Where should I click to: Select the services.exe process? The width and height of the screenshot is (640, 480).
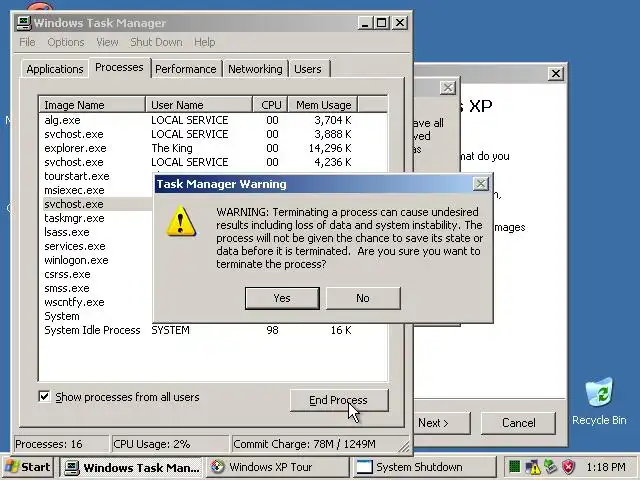75,246
